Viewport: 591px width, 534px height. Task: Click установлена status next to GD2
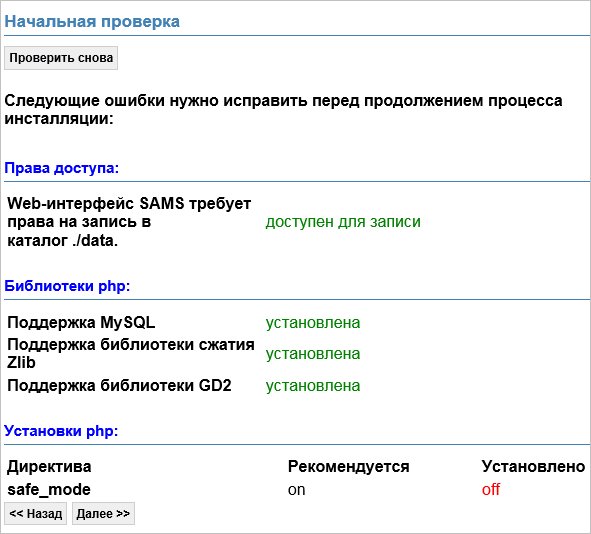coord(313,386)
